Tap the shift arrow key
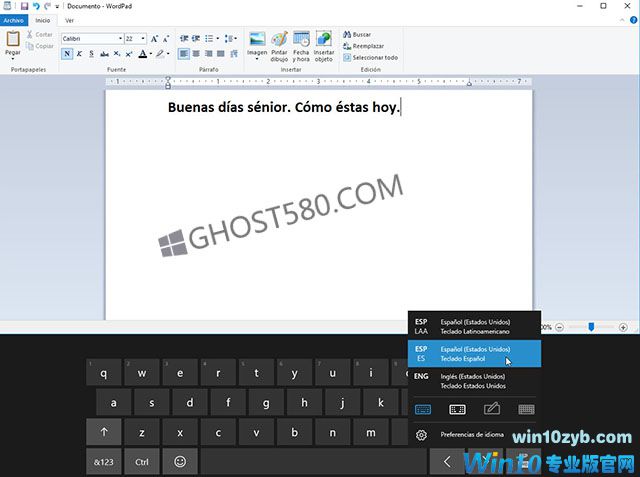640x477 pixels. (x=104, y=432)
